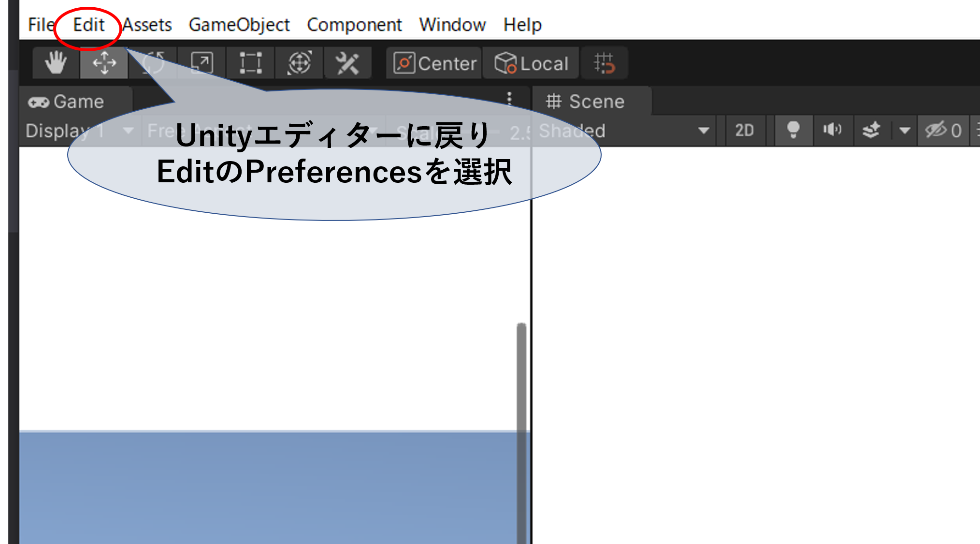This screenshot has width=980, height=544.
Task: Open the Shaded draw mode dropdown
Action: click(x=623, y=131)
